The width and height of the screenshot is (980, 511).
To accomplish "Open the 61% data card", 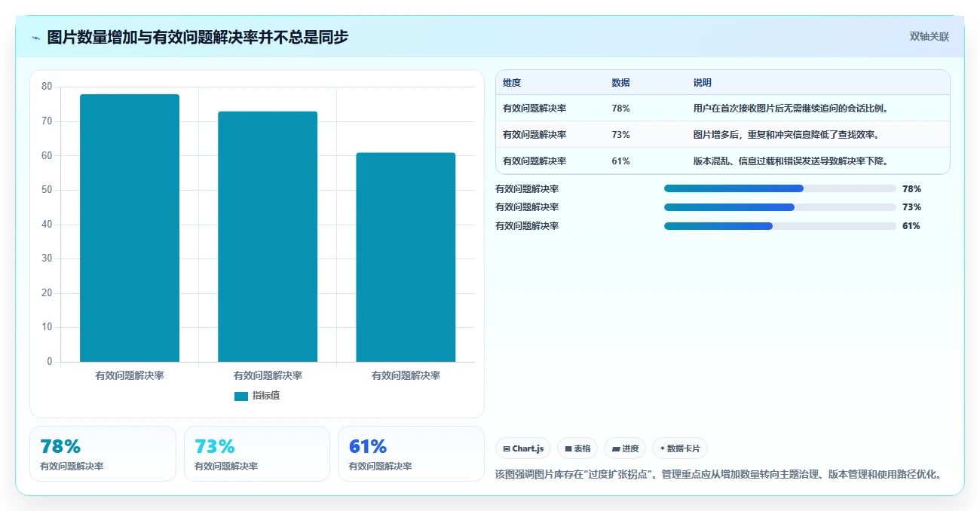I will click(x=411, y=454).
